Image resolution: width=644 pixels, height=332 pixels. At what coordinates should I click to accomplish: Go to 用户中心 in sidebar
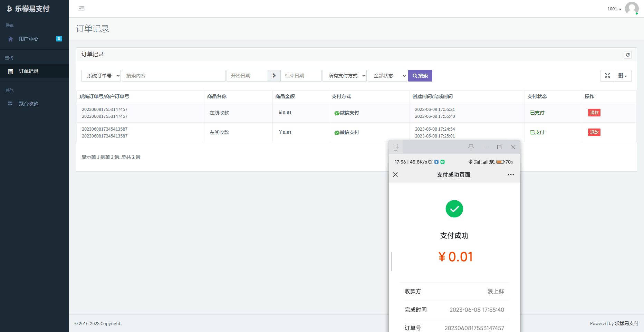pos(28,39)
